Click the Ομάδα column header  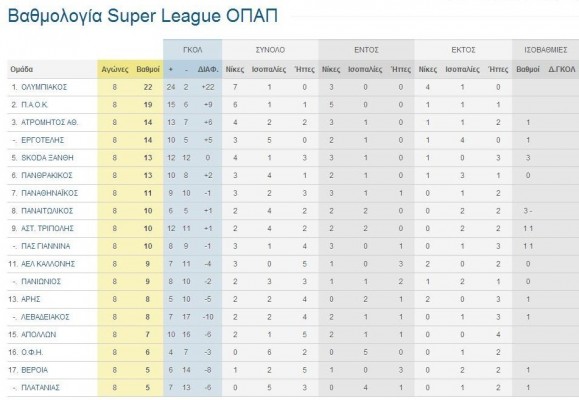click(x=21, y=69)
